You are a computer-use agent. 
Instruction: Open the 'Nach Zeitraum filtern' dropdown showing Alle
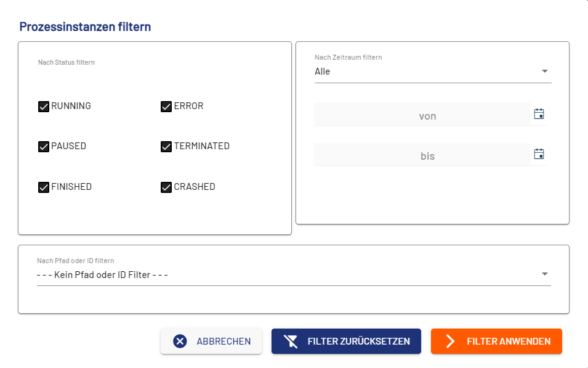tap(425, 72)
